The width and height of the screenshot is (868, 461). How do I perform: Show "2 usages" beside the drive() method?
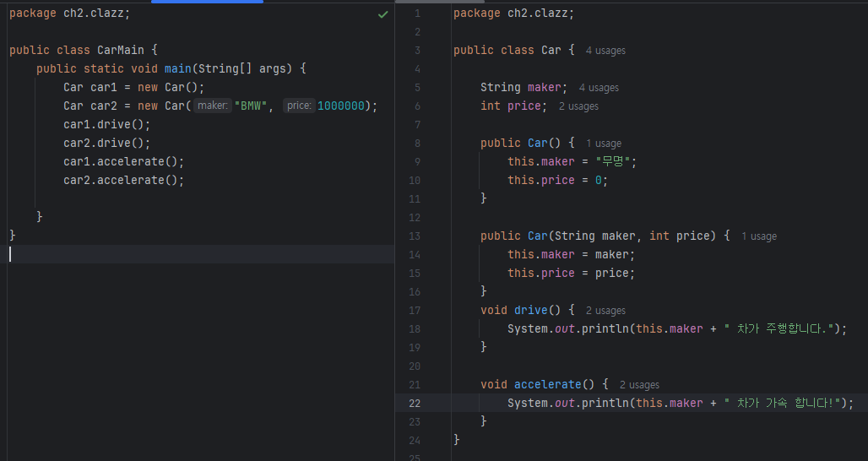click(605, 311)
